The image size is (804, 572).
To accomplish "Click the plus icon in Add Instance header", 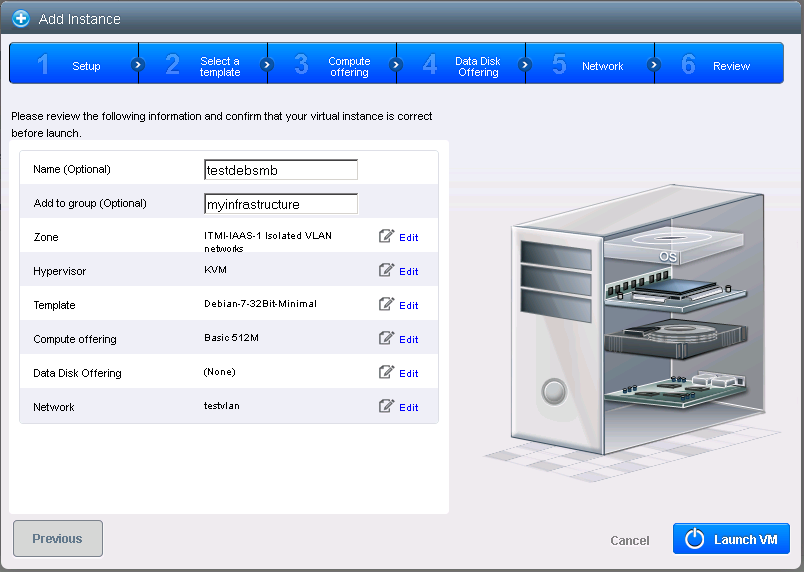I will 21,19.
